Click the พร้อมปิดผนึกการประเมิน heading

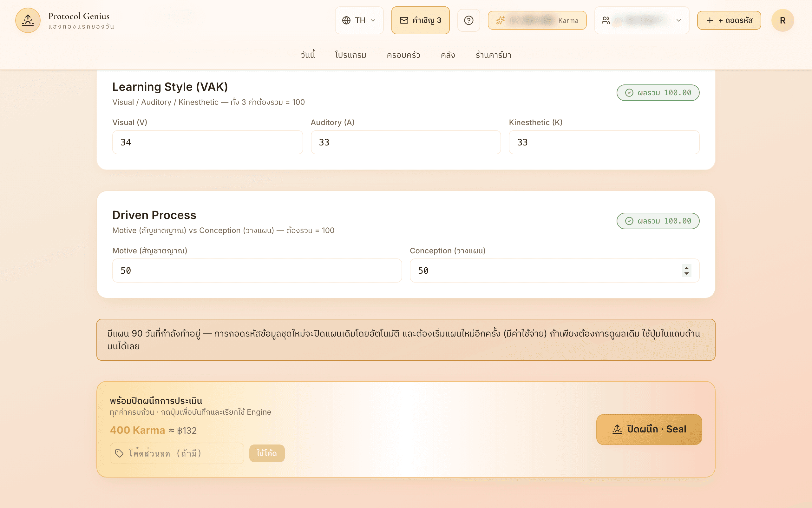click(156, 401)
